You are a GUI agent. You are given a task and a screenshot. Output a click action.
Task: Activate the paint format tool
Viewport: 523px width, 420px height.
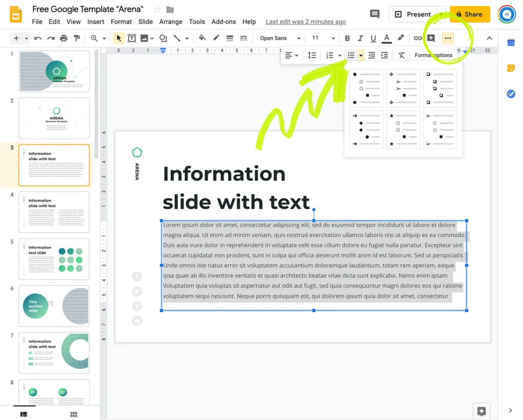coord(77,38)
